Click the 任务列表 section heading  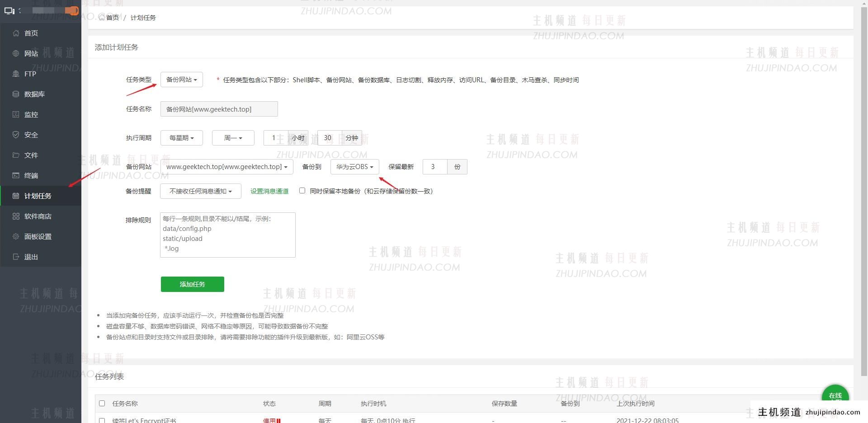(x=109, y=376)
